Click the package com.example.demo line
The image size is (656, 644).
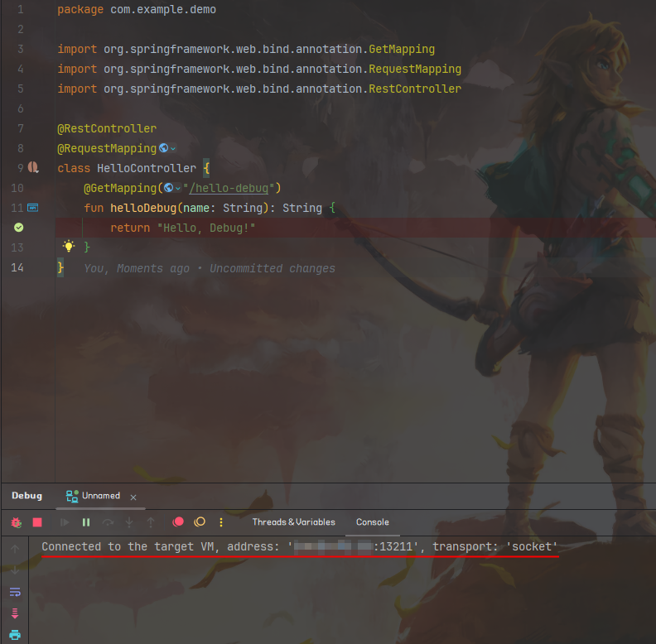pyautogui.click(x=137, y=10)
